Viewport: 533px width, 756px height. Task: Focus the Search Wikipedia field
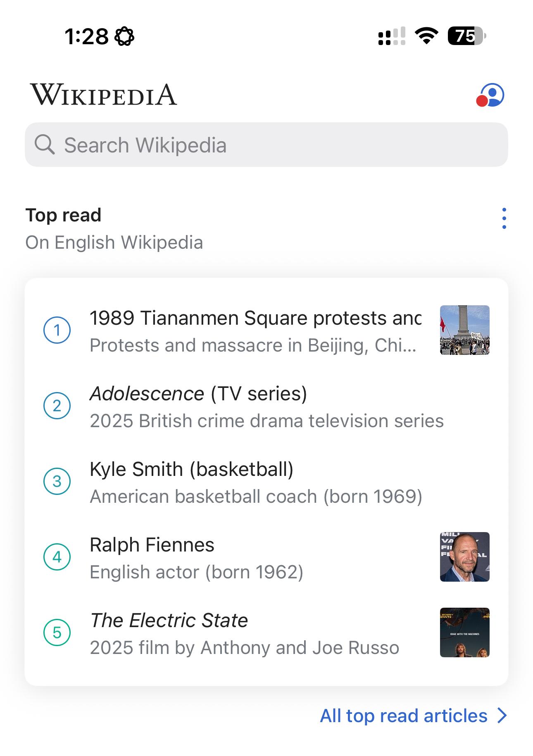click(x=266, y=145)
